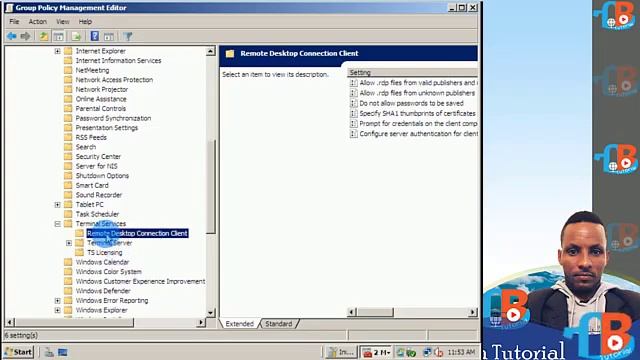Select RSS Feeds tree item
640x360 pixels.
tap(91, 138)
